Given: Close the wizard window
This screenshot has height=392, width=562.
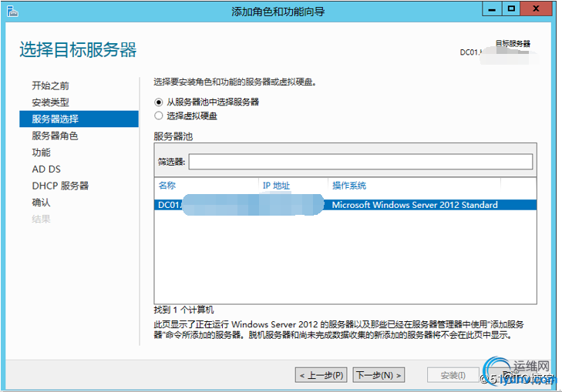Looking at the screenshot, I should click(x=537, y=8).
